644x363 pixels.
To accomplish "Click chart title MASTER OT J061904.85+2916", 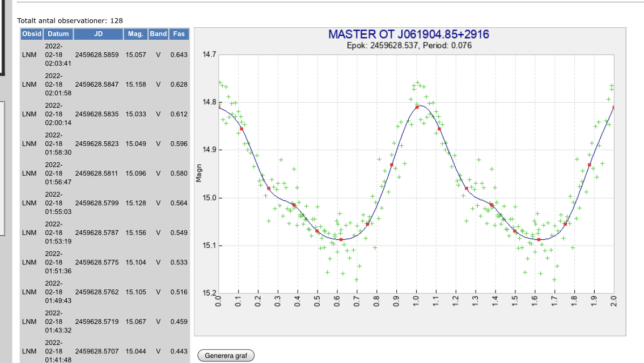I will (x=409, y=35).
